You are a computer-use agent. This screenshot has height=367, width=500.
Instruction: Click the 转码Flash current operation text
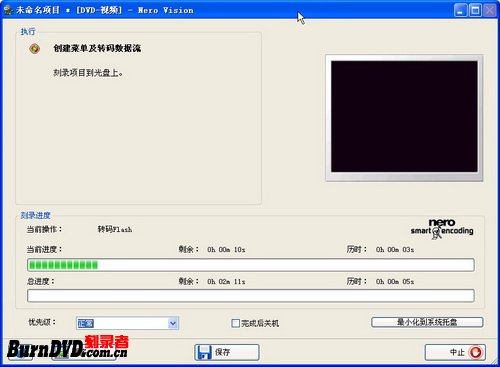[x=115, y=229]
